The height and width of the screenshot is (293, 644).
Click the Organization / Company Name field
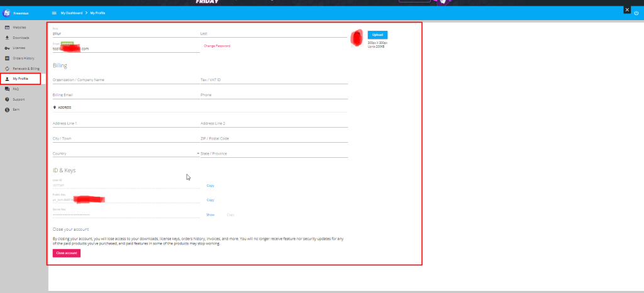[x=126, y=80]
